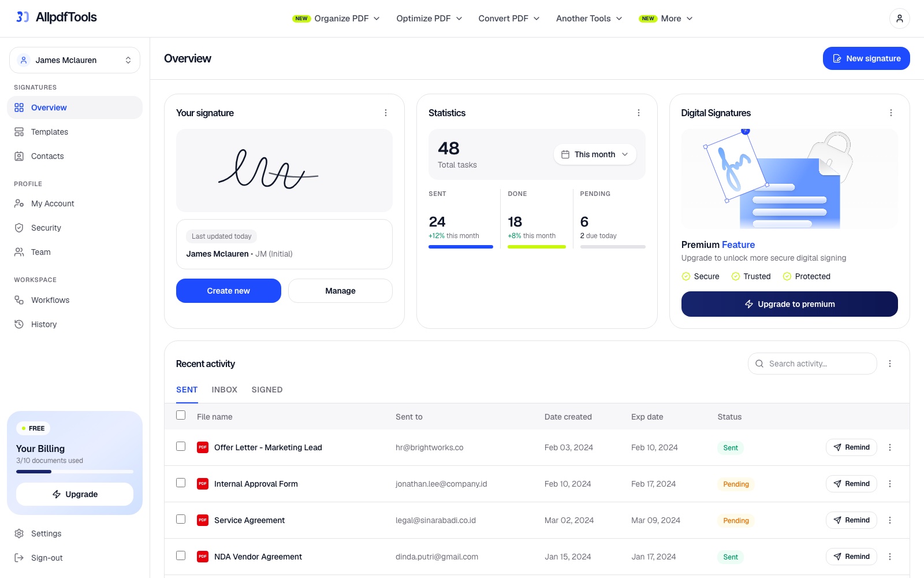Focus the Search activity field
Screen dimensions: 924x578
click(x=813, y=364)
